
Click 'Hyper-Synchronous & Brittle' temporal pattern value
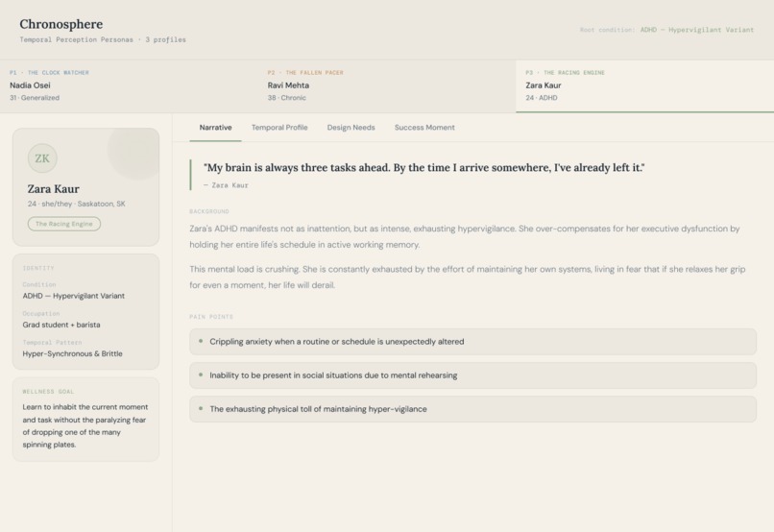click(73, 353)
